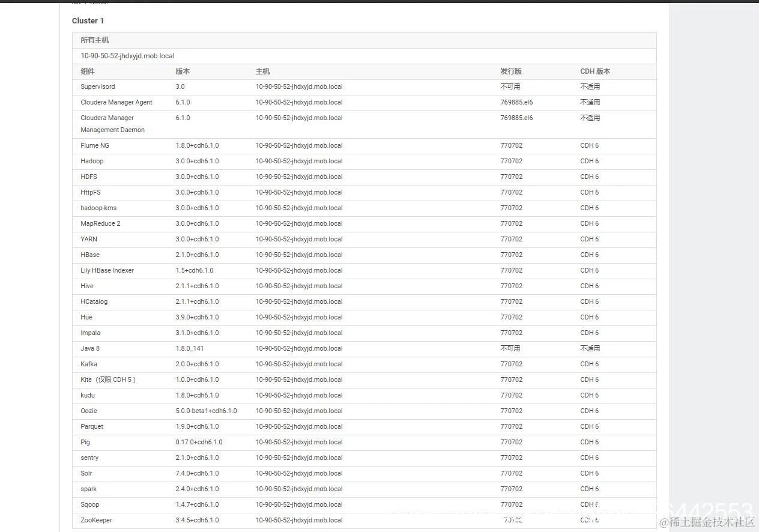The image size is (759, 532).
Task: Select the 'Impala' component name
Action: point(91,333)
